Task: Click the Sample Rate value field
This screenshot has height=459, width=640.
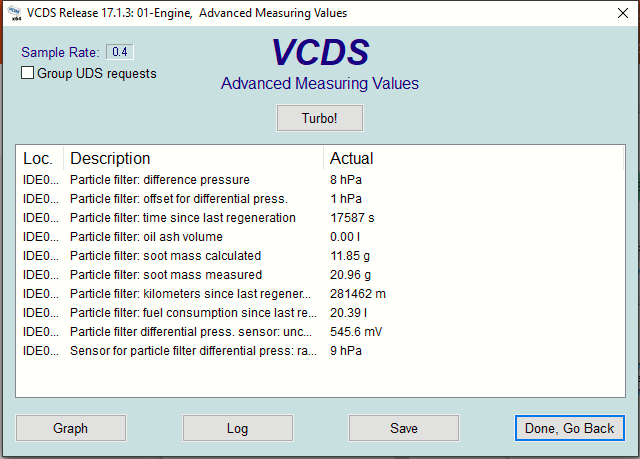Action: coord(120,52)
